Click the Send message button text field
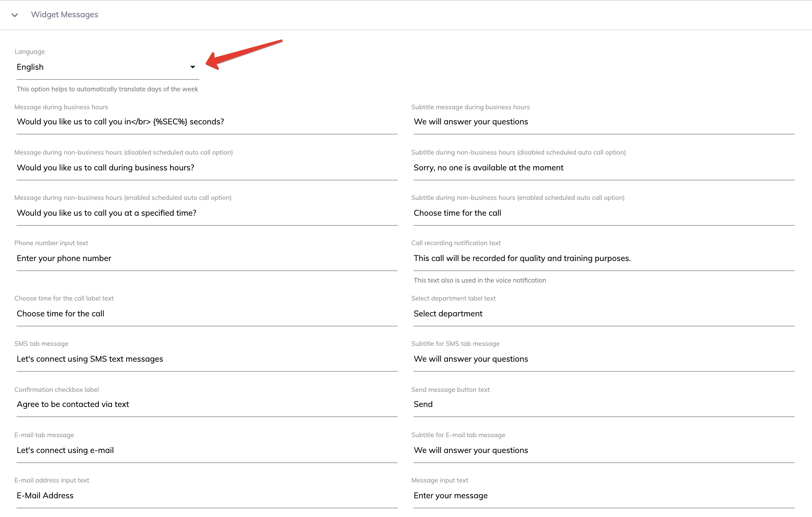The image size is (812, 517). point(603,404)
